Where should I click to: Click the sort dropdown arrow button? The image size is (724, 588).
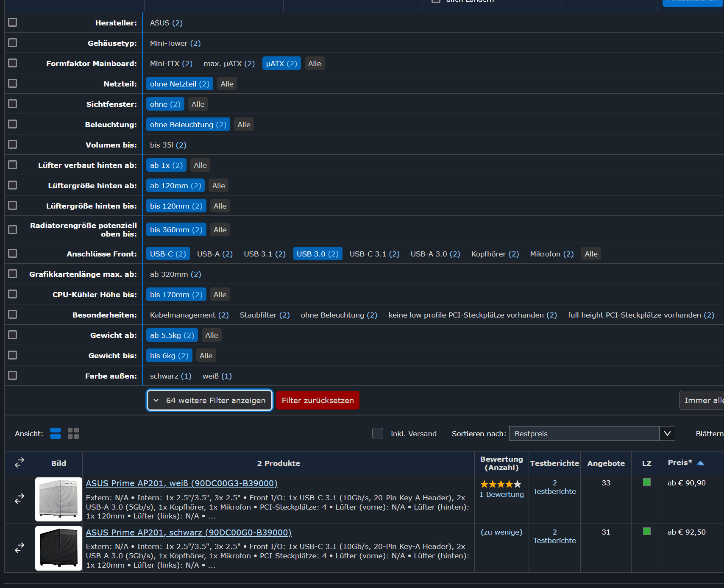pos(668,433)
